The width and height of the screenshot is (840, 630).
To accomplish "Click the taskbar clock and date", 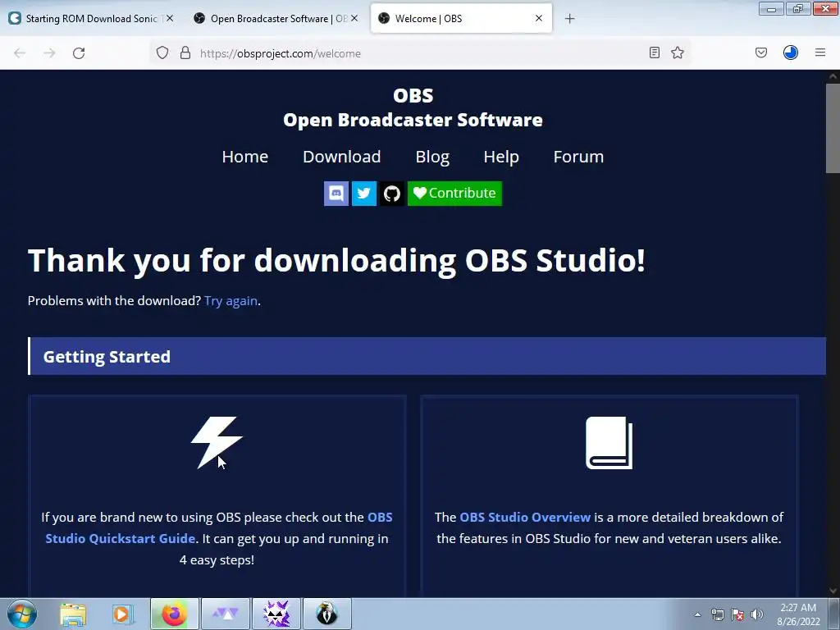I will [798, 614].
